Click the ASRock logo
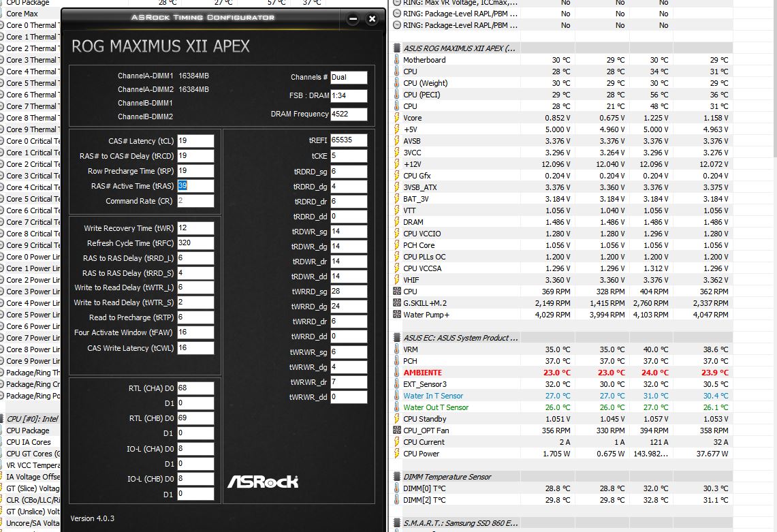 (262, 481)
